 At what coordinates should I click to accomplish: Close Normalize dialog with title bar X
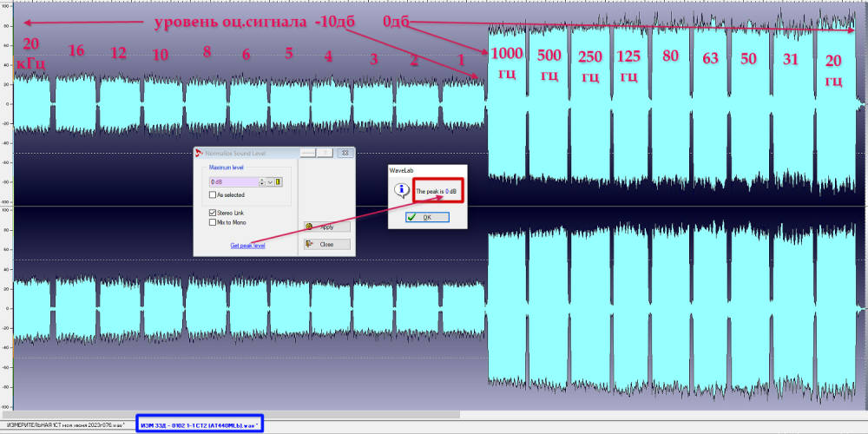345,153
